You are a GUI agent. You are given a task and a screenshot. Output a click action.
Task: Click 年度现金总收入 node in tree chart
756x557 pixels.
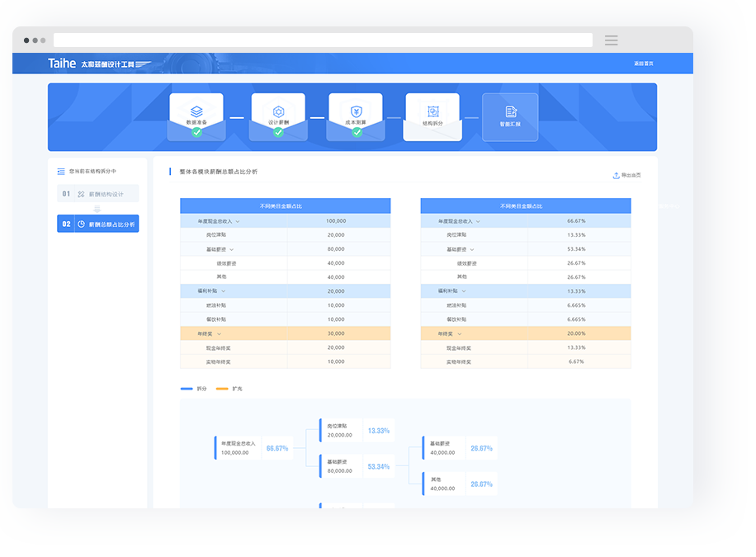pos(253,448)
